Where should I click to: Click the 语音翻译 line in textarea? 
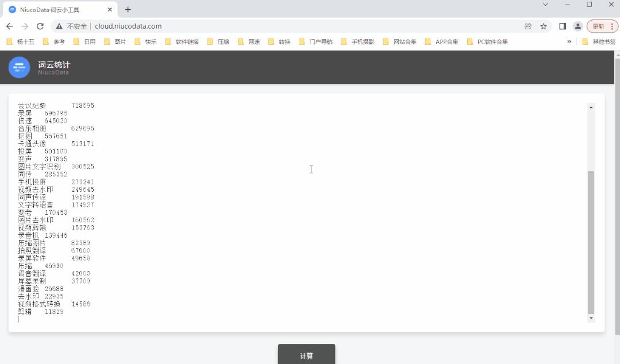pos(54,273)
